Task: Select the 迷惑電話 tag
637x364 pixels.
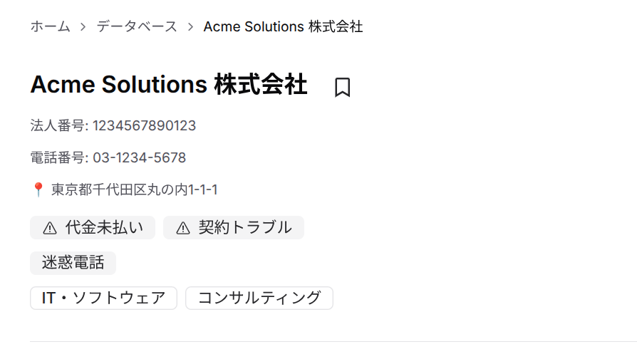Action: coord(73,263)
